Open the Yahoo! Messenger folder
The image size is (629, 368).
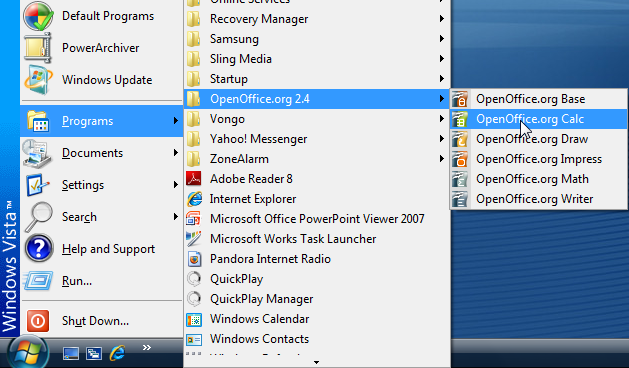point(317,139)
